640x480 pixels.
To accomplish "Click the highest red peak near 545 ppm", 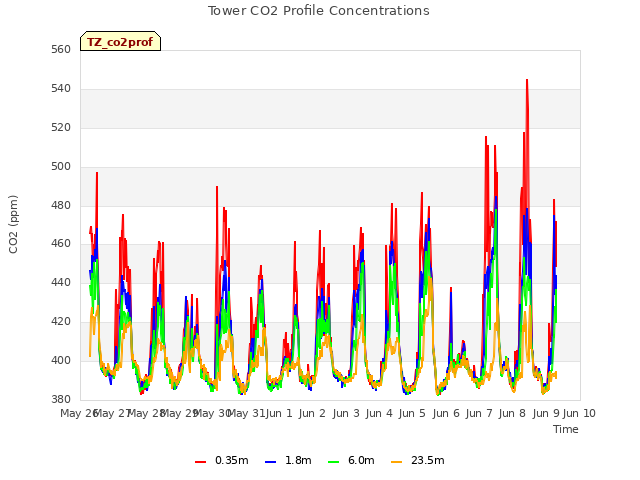I will tap(527, 80).
